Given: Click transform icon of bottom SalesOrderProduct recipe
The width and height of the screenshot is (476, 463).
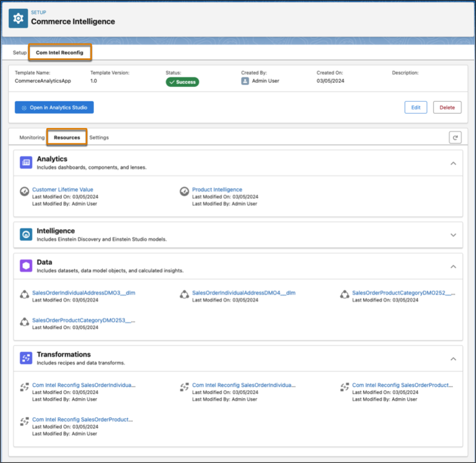Looking at the screenshot, I should [24, 421].
